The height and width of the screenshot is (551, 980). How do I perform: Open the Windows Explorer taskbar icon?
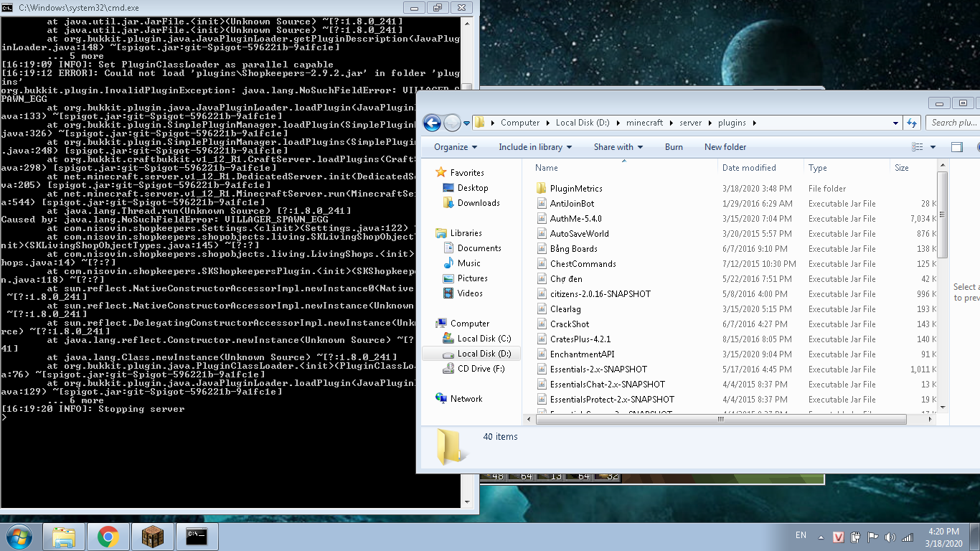click(x=64, y=536)
